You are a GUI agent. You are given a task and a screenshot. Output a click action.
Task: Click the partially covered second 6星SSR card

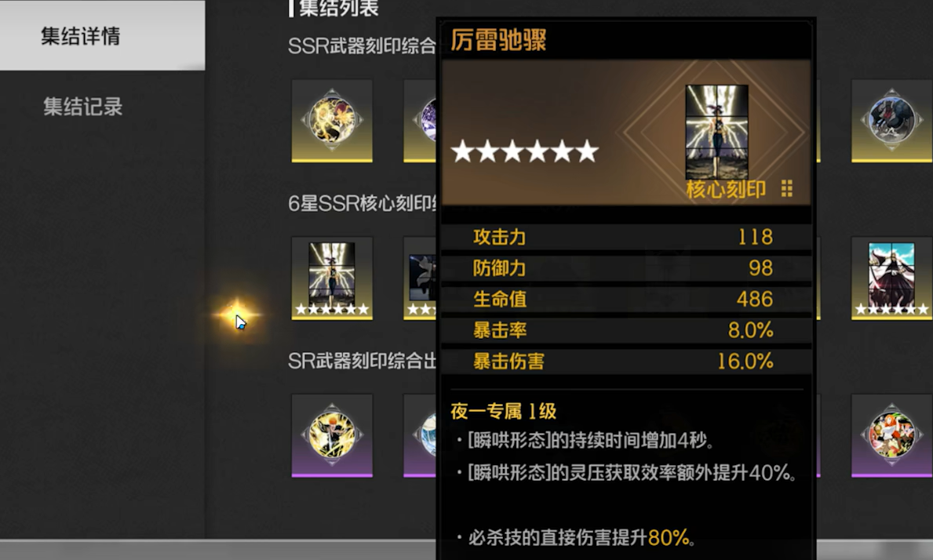[421, 278]
